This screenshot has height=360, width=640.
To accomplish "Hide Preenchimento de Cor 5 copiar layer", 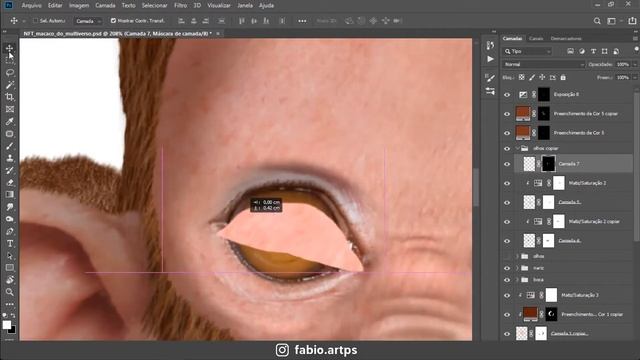I will coord(507,114).
